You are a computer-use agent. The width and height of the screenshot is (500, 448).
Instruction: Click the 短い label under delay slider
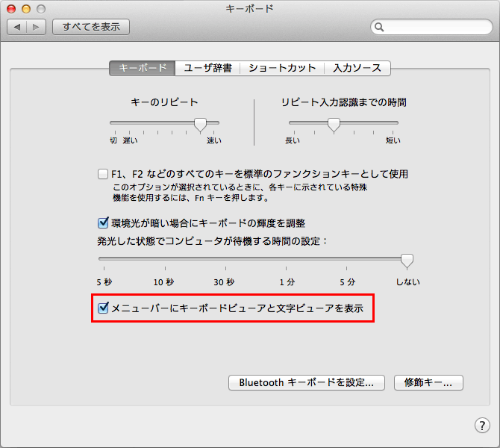pos(393,140)
